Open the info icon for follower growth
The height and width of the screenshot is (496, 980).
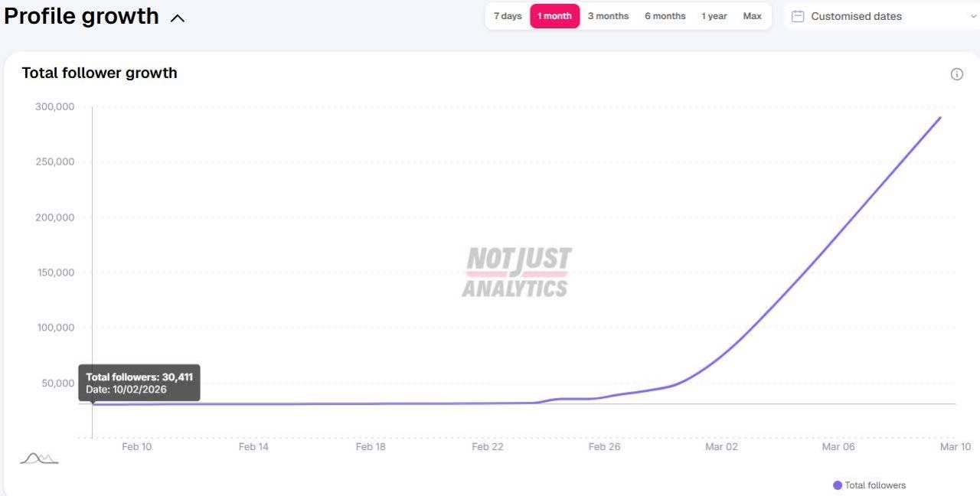(x=956, y=74)
